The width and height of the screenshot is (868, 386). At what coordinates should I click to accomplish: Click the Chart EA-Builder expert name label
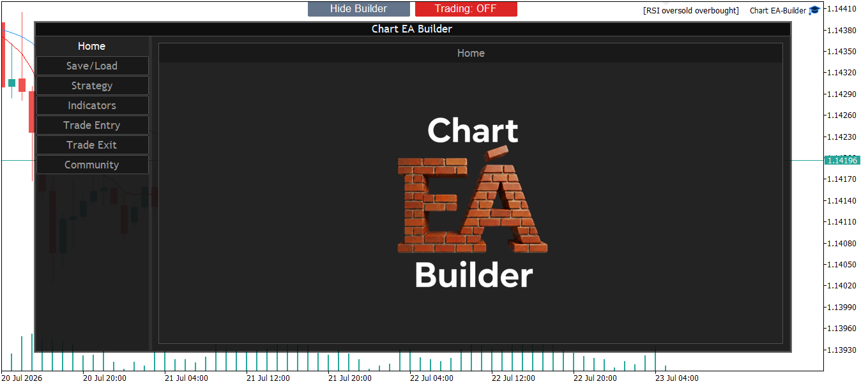[778, 10]
